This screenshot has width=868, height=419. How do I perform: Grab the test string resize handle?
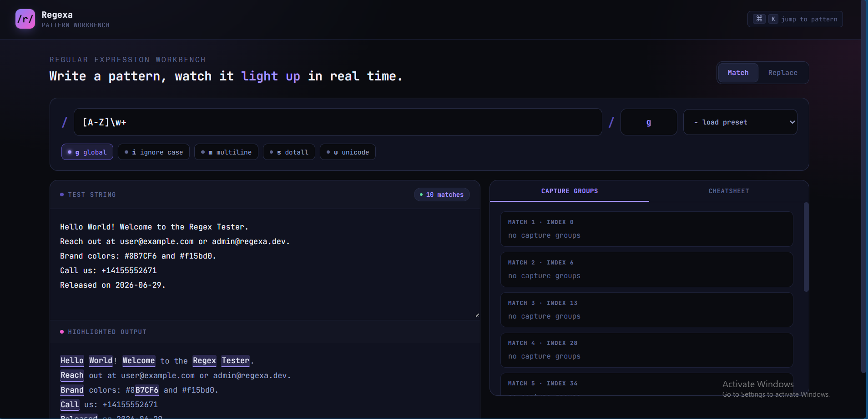click(x=477, y=315)
